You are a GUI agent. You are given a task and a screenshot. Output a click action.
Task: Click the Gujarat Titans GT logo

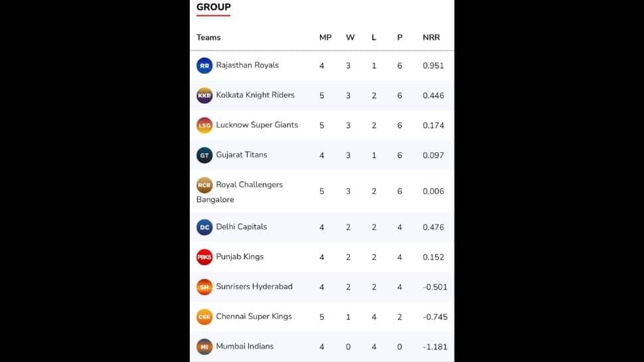pos(204,155)
